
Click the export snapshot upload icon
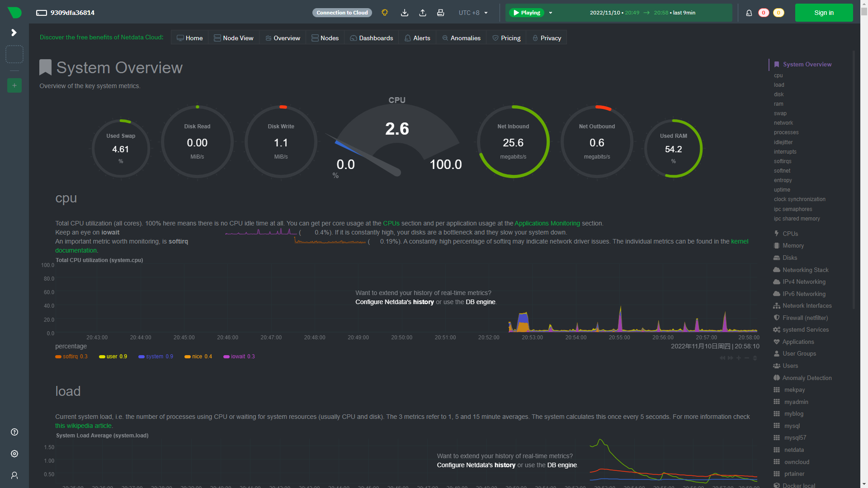tap(423, 13)
